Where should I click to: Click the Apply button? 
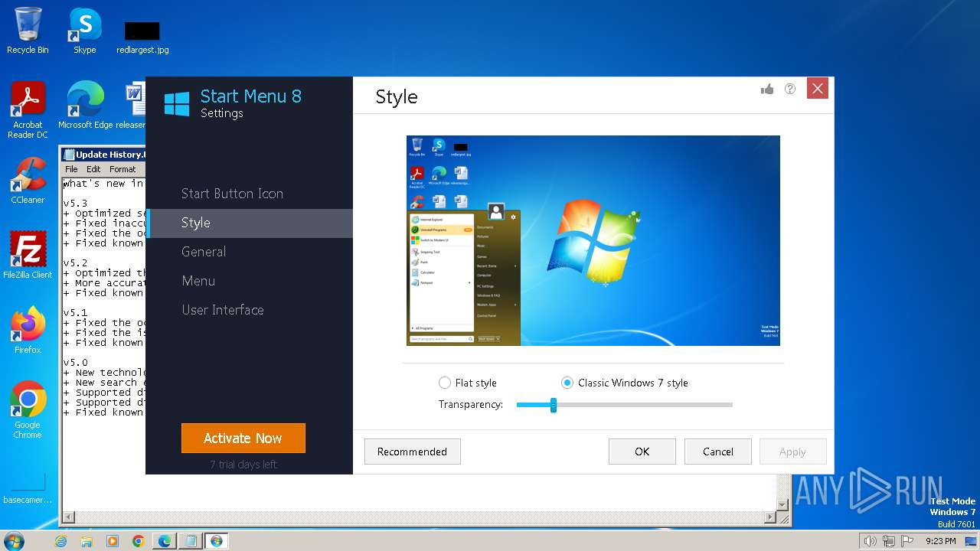coord(792,452)
